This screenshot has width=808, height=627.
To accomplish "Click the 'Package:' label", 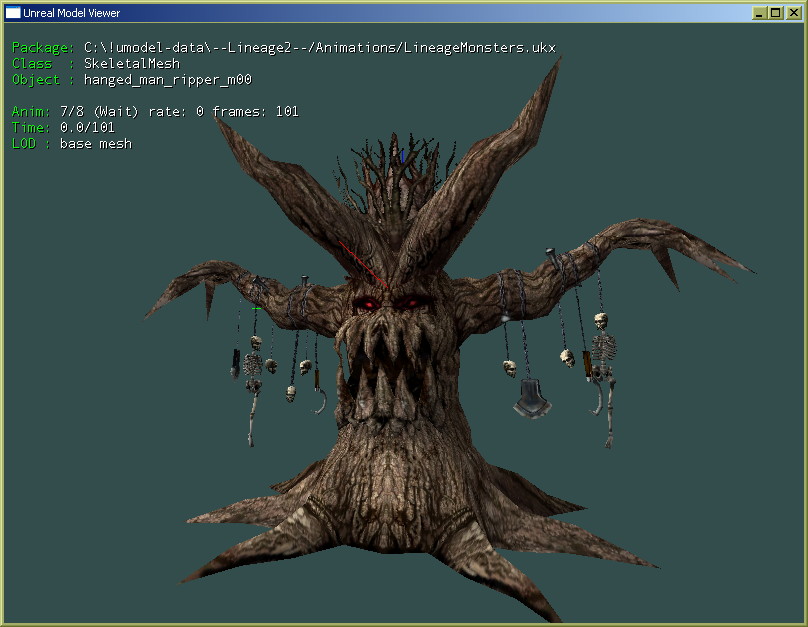I will click(43, 48).
